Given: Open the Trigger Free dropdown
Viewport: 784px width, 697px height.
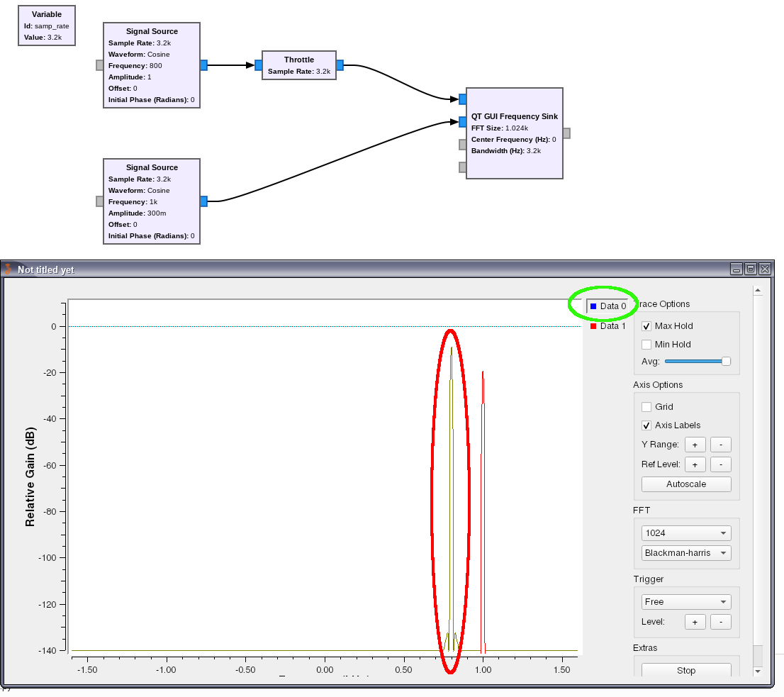Looking at the screenshot, I should pyautogui.click(x=685, y=601).
